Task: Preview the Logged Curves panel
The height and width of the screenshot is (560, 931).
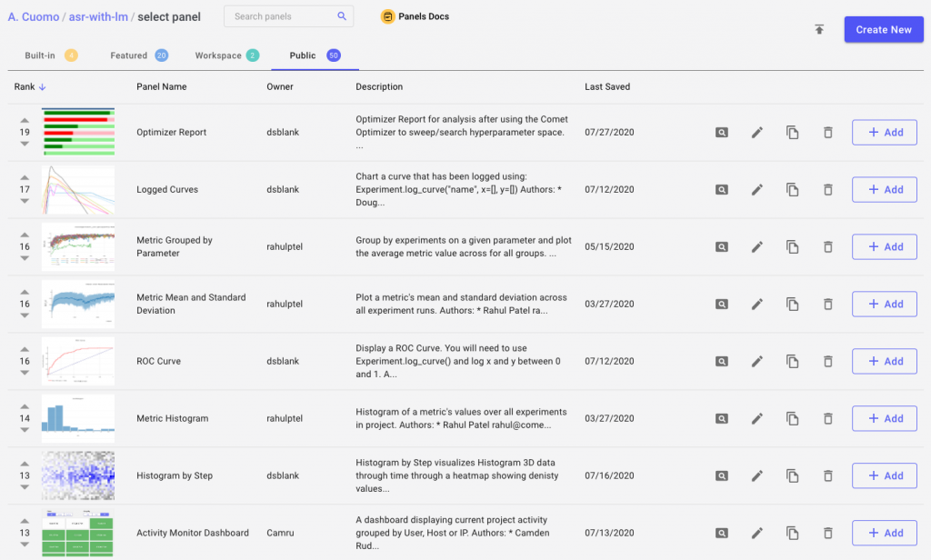Action: [721, 190]
